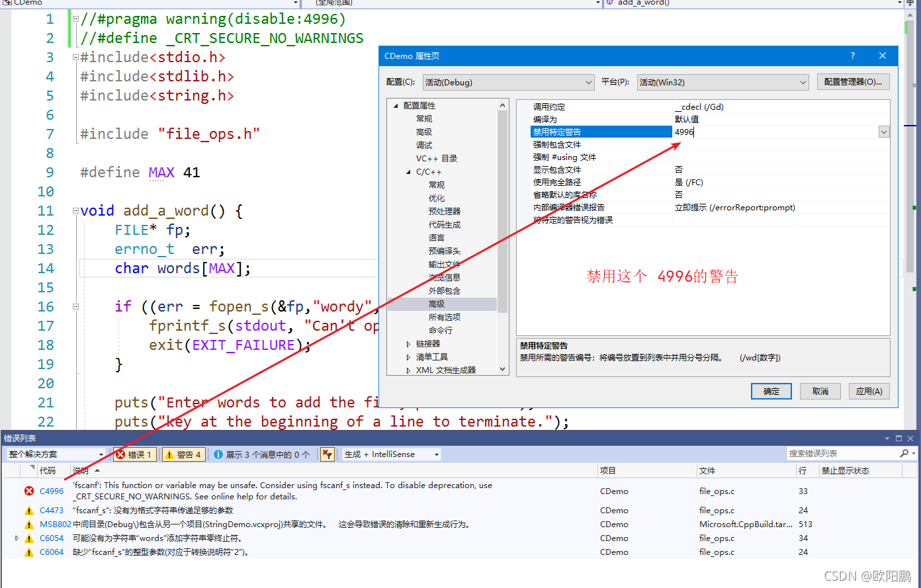Click the help question mark in CDemo dialog
This screenshot has width=921, height=588.
[x=852, y=56]
